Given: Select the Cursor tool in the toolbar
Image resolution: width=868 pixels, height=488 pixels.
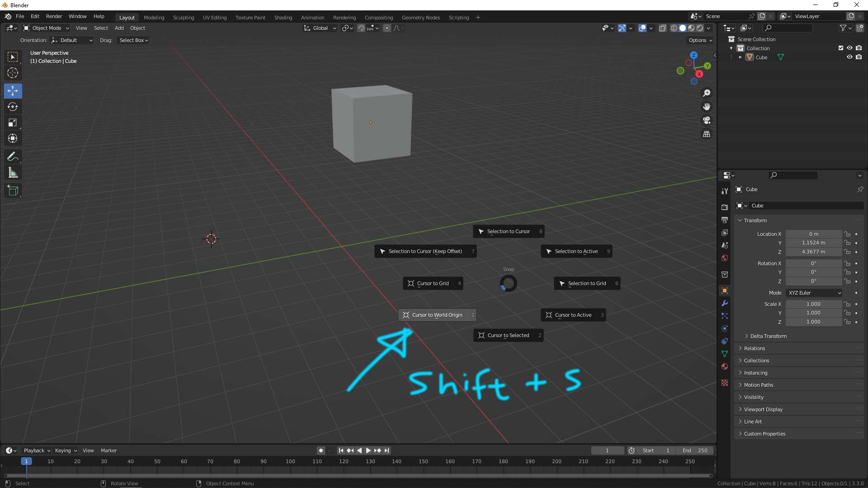Looking at the screenshot, I should pyautogui.click(x=13, y=73).
